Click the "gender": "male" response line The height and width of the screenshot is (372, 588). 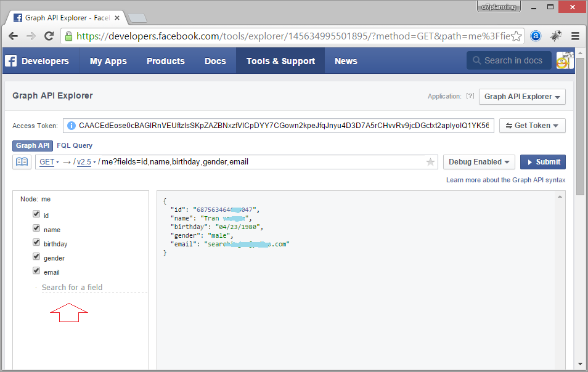pos(202,235)
